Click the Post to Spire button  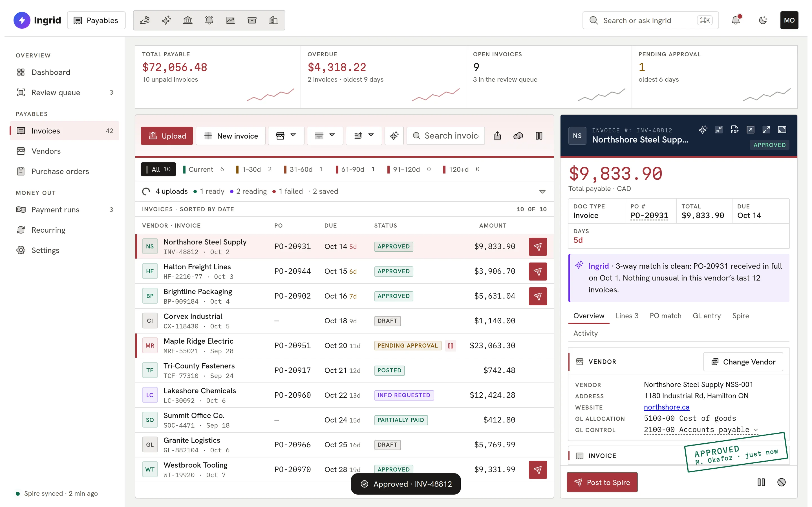point(602,482)
